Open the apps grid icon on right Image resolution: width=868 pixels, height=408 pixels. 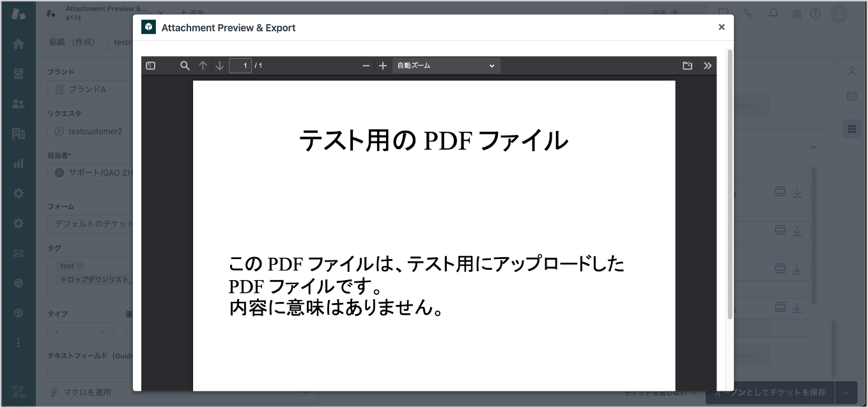pyautogui.click(x=851, y=129)
